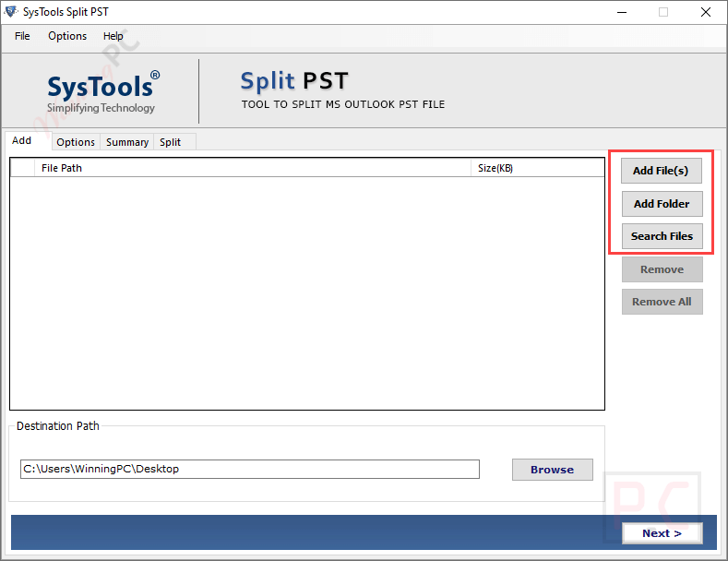Click the Remove button
Viewport: 728px width, 561px height.
[x=662, y=269]
